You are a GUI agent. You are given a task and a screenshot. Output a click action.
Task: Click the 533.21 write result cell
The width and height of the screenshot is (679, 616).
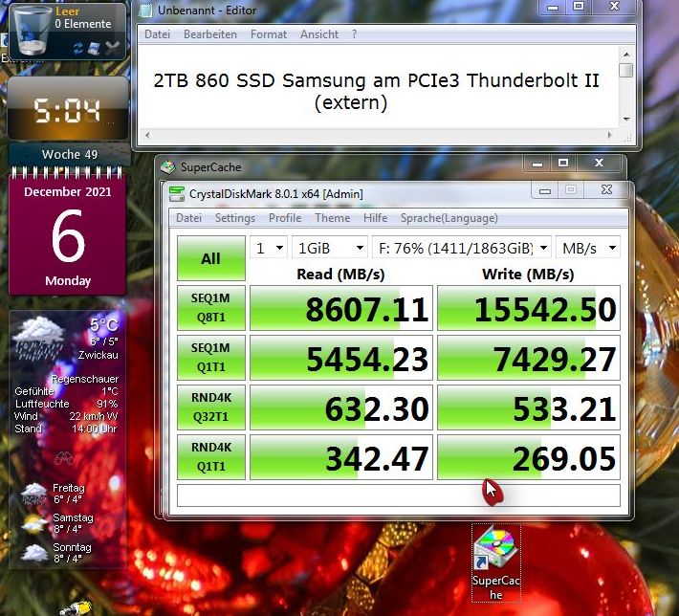(x=529, y=407)
